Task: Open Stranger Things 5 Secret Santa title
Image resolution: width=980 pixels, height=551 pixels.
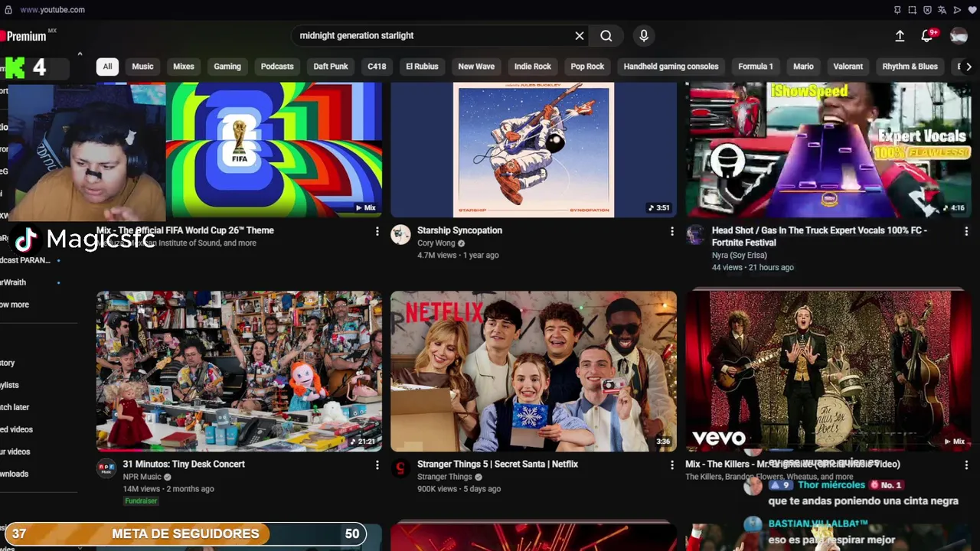Action: tap(498, 464)
